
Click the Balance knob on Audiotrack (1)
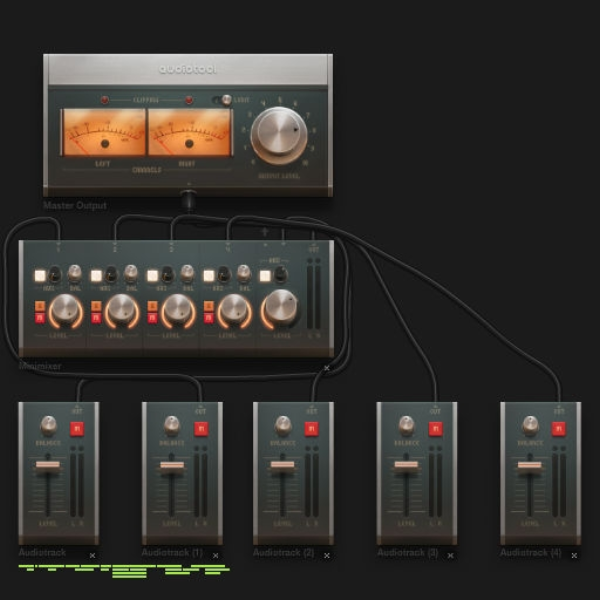pos(172,426)
